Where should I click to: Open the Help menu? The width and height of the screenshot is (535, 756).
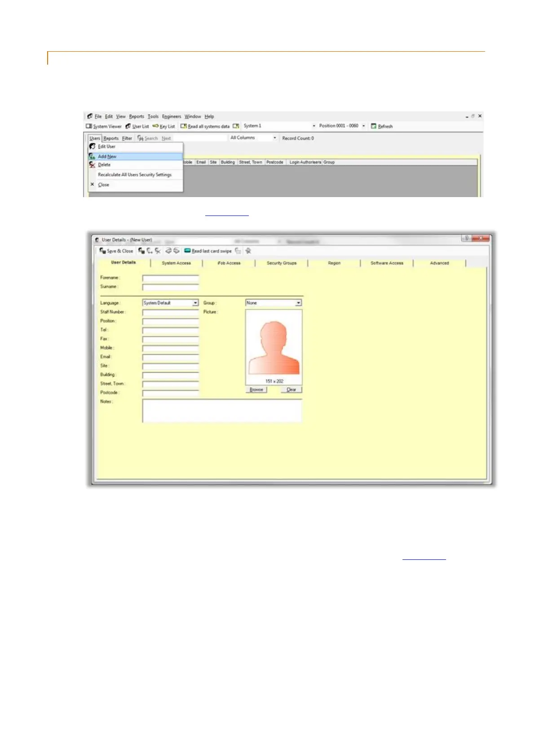[x=209, y=116]
